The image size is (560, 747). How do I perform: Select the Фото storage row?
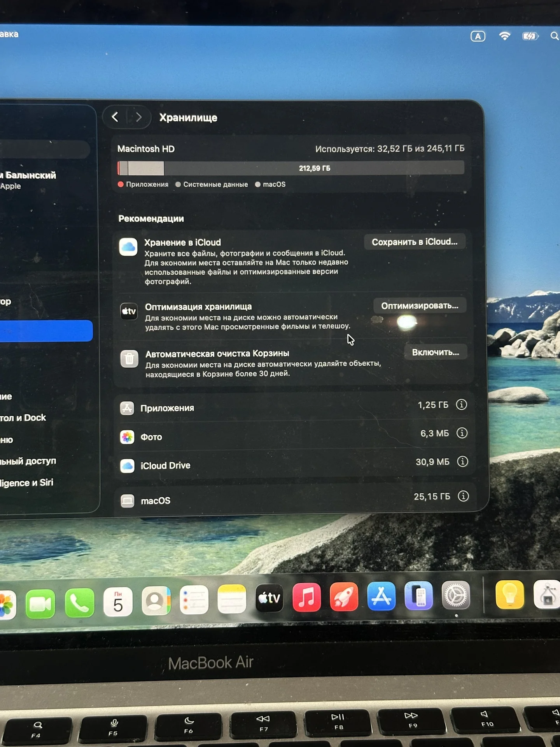pyautogui.click(x=294, y=436)
